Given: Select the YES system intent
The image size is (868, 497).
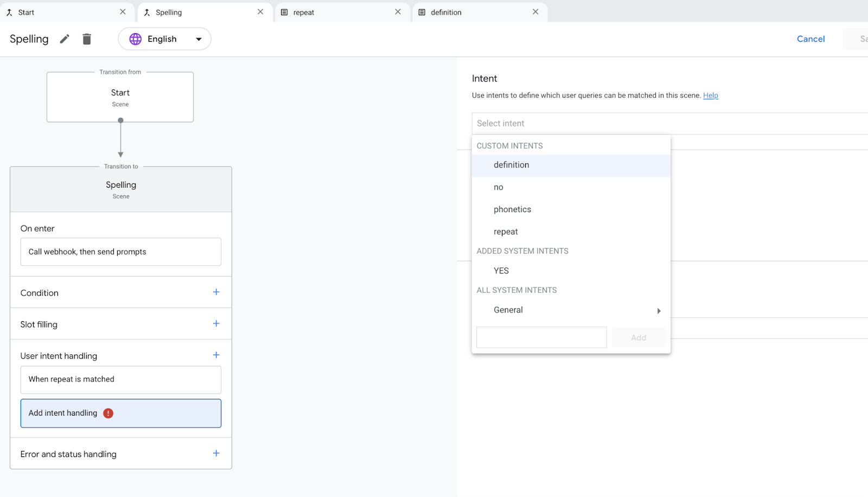Looking at the screenshot, I should click(x=501, y=271).
